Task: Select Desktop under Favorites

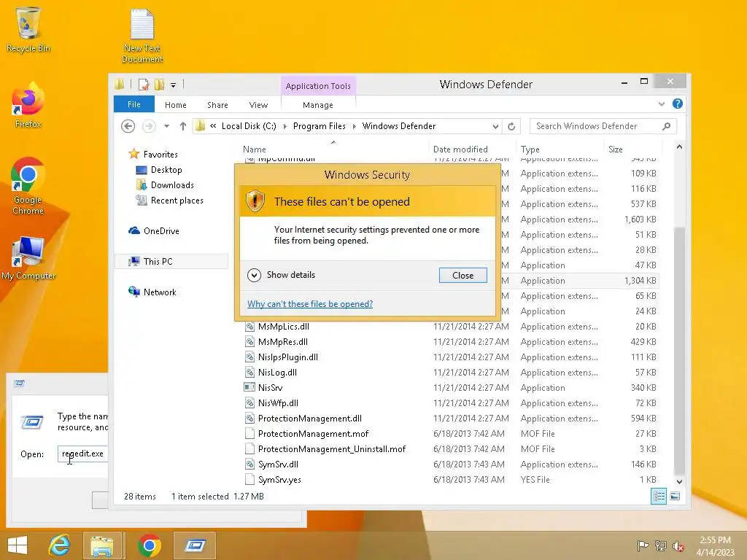Action: pos(166,170)
